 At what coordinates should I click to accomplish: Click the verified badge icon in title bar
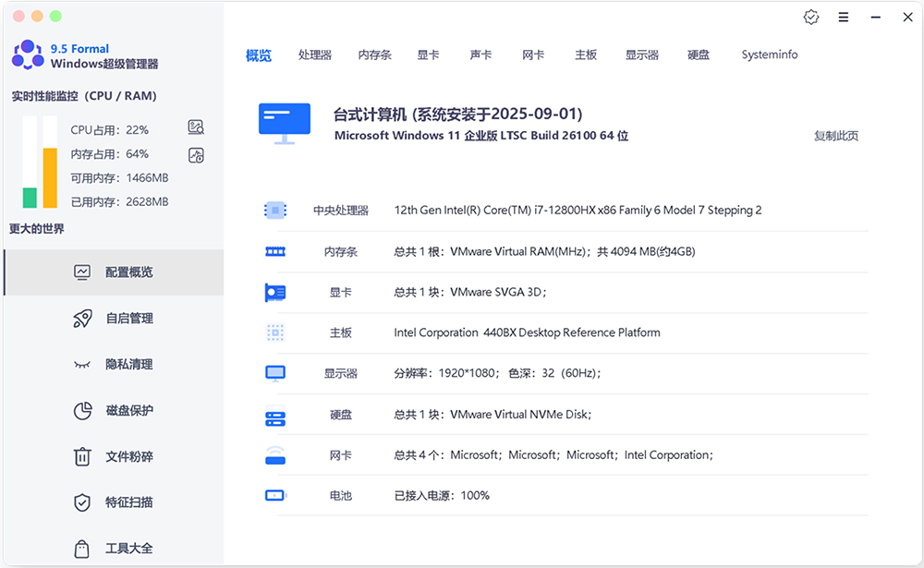coord(811,18)
